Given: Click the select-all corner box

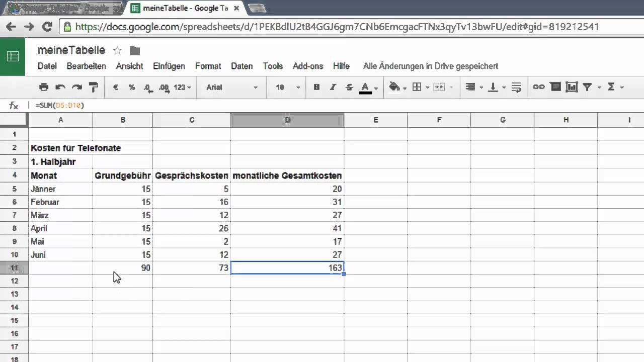Looking at the screenshot, I should (x=14, y=120).
